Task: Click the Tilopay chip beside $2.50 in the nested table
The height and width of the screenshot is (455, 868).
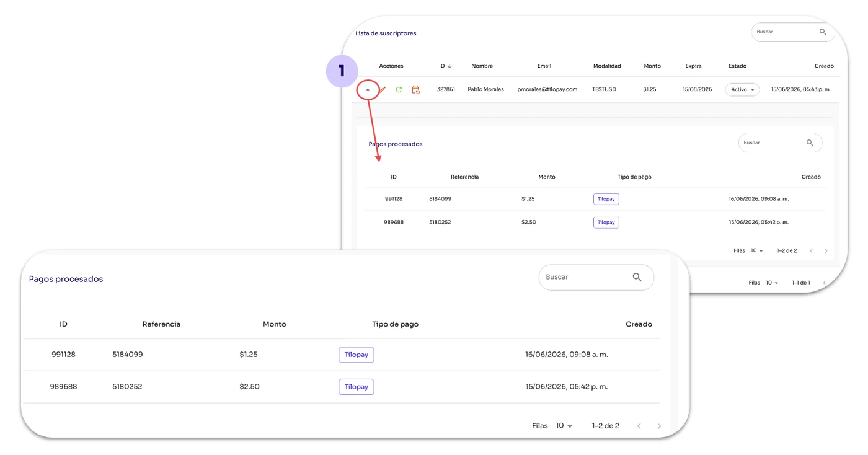Action: [x=606, y=222]
